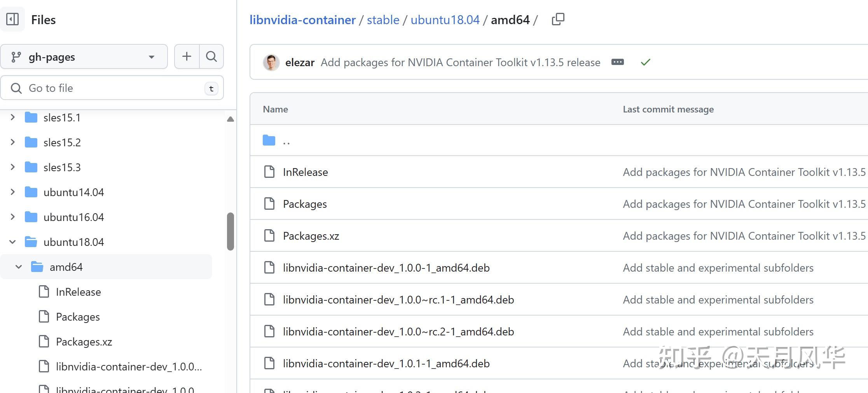
Task: Collapse the amd64 folder
Action: click(18, 267)
